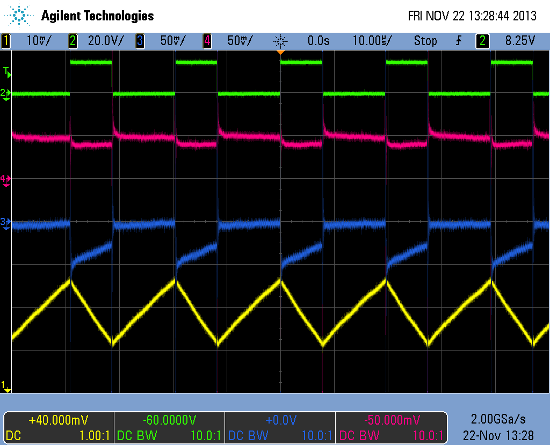This screenshot has height=445, width=550.
Task: Click the 22-Nov 13:28 footer timestamp
Action: point(498,436)
